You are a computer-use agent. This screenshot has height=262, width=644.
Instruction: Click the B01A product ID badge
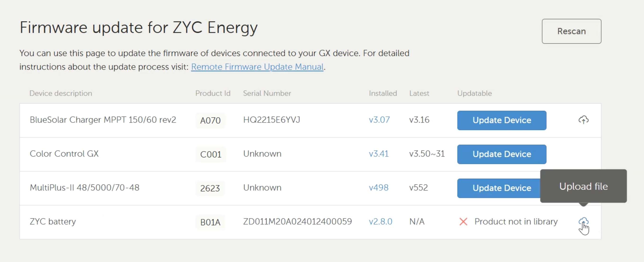pos(210,222)
